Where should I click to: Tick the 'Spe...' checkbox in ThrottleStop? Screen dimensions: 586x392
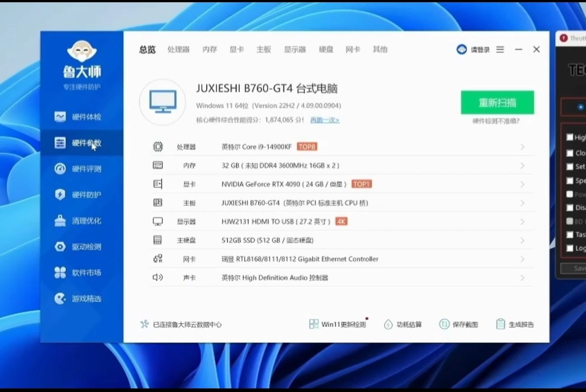[x=570, y=180]
